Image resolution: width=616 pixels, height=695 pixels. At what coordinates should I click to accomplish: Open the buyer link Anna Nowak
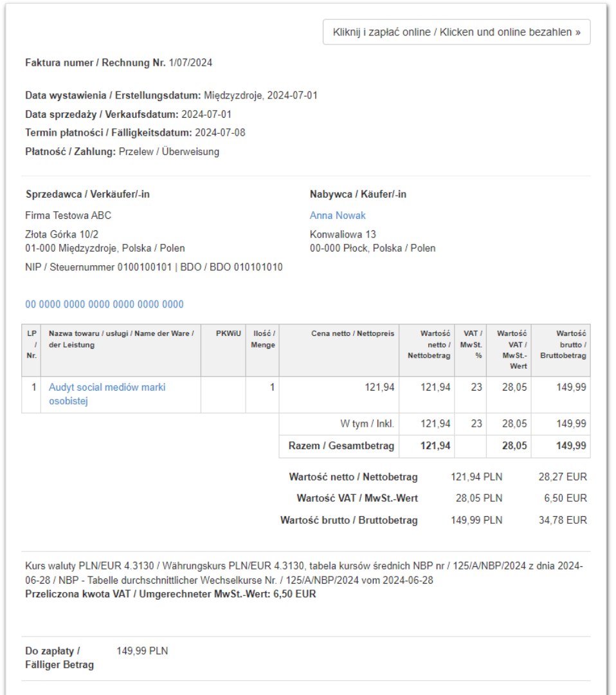point(338,216)
